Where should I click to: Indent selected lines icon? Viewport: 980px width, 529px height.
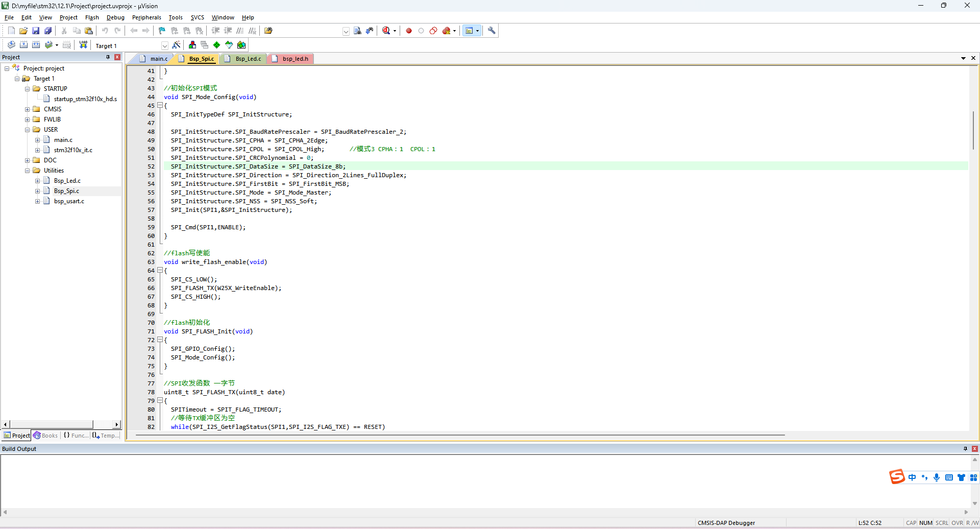tap(215, 31)
